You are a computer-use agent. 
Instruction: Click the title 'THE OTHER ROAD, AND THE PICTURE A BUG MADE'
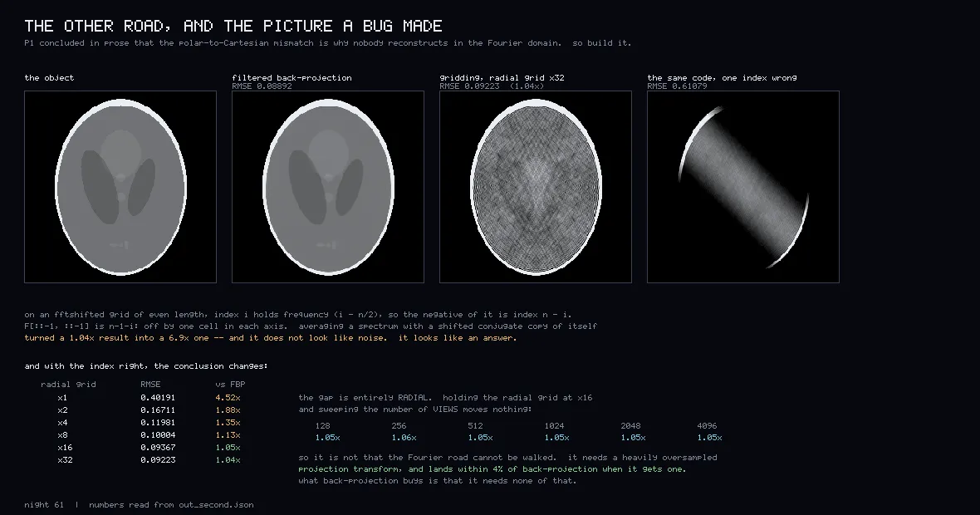233,26
